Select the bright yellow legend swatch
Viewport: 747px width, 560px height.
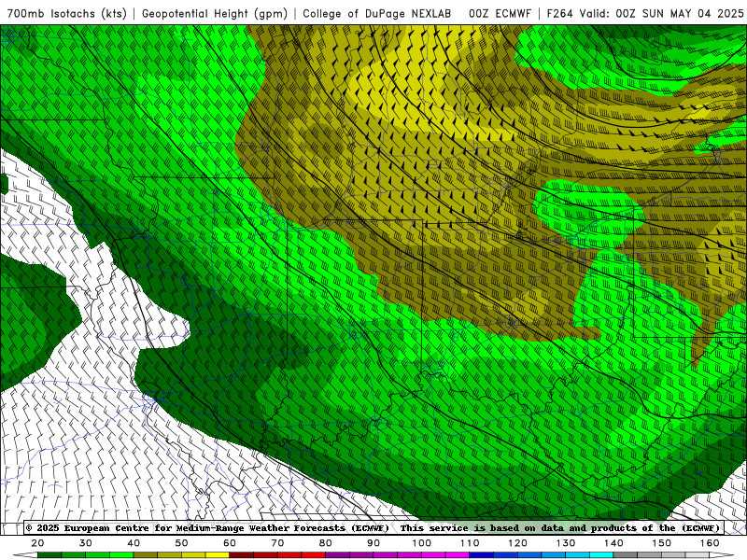tap(218, 555)
